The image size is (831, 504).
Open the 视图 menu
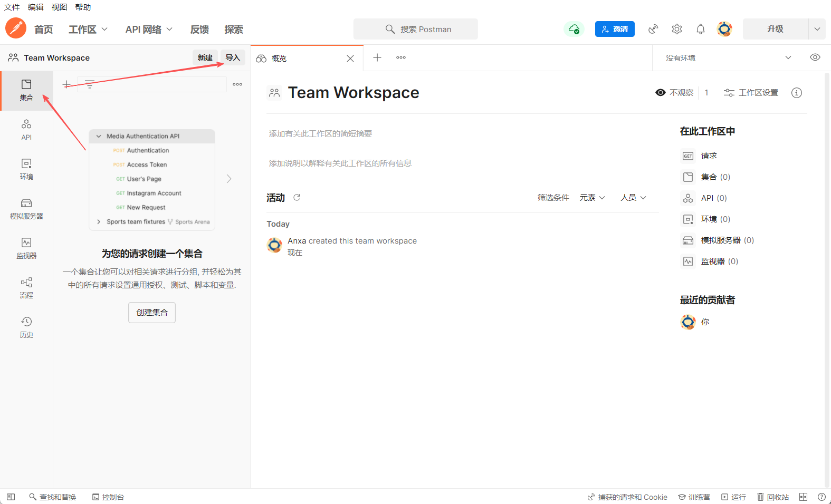click(59, 7)
